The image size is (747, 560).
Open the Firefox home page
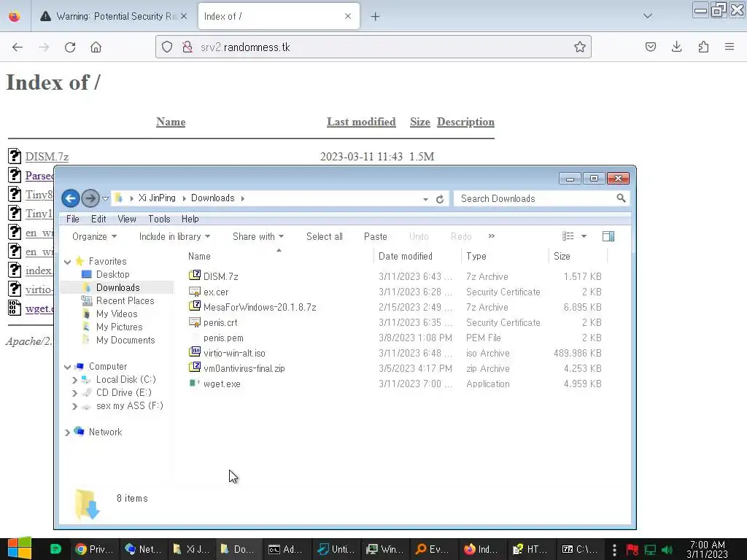[x=96, y=47]
